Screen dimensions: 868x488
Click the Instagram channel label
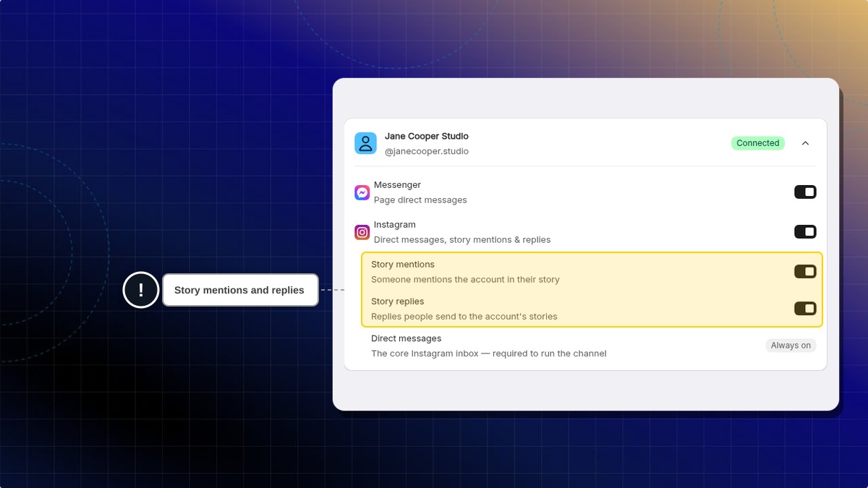[x=395, y=225]
